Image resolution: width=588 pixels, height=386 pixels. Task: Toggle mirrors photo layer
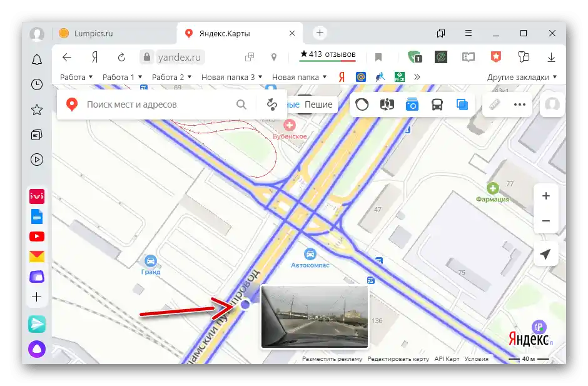point(412,104)
